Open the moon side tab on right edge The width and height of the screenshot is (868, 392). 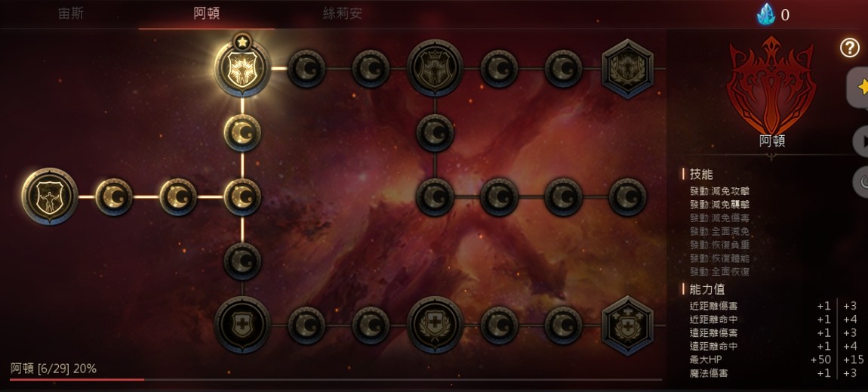tap(860, 180)
